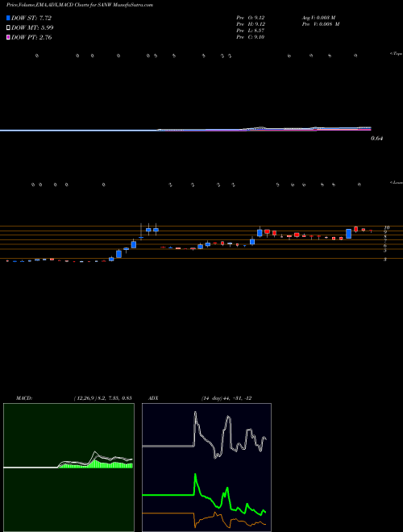Select the 'DOW ST: 7.72' legend text
Screen dimensions: 403x532
click(31, 18)
